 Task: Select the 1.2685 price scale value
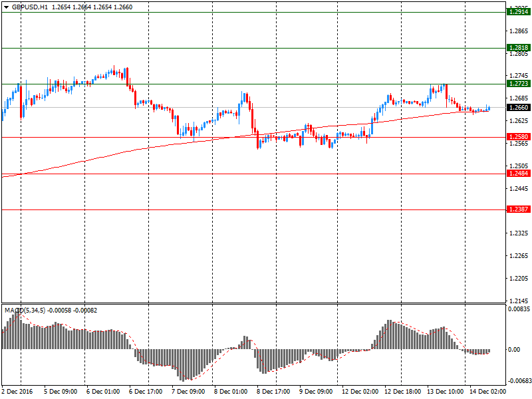(519, 98)
